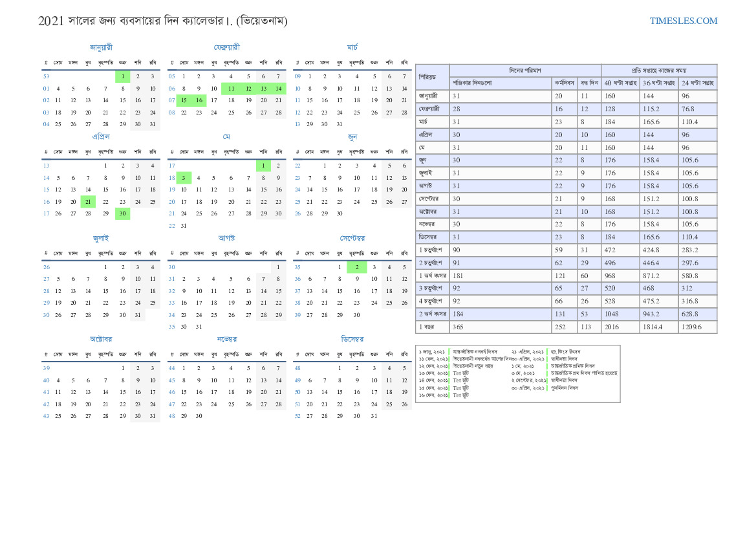Viewport: 756px width, 535px height.
Task: Select green highlighted April 30 date
Action: click(x=122, y=213)
